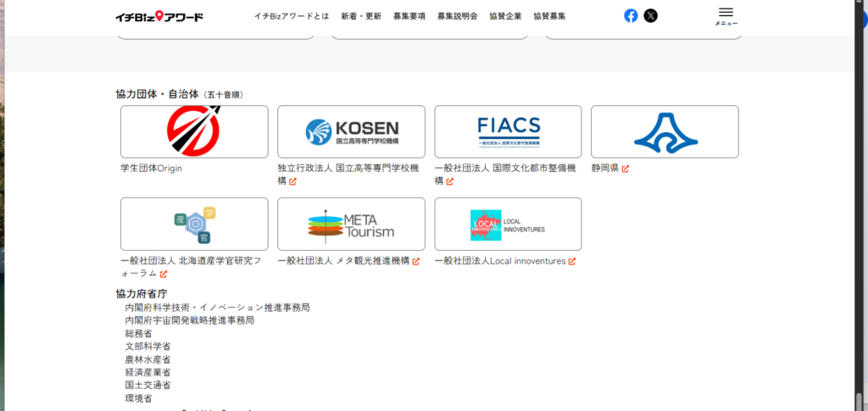Click the page vertical scrollbar thumb
The height and width of the screenshot is (411, 868).
pos(860,403)
